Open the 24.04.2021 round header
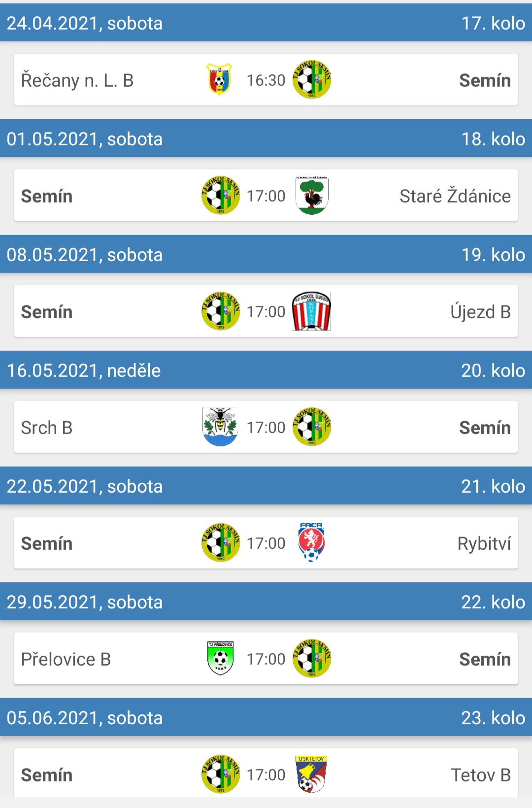 click(x=266, y=23)
